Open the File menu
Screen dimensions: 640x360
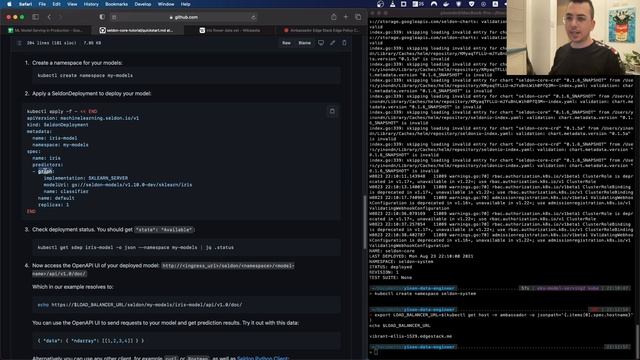[x=42, y=4]
